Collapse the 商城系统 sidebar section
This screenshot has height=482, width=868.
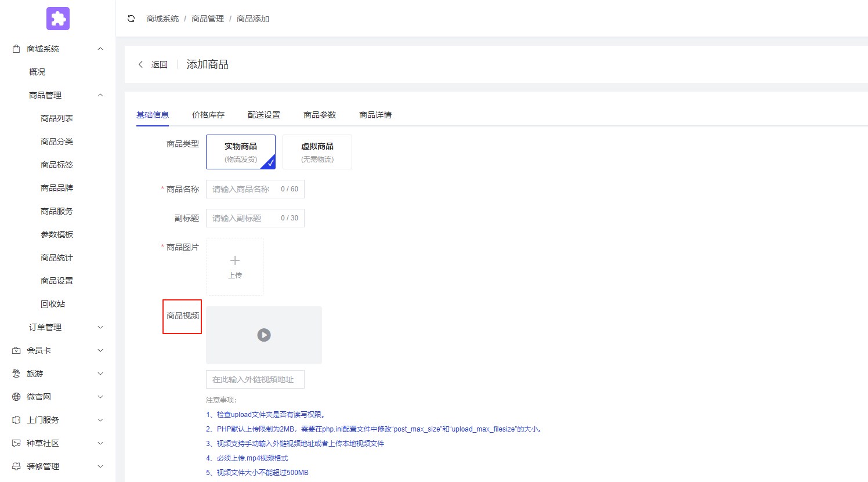click(100, 48)
